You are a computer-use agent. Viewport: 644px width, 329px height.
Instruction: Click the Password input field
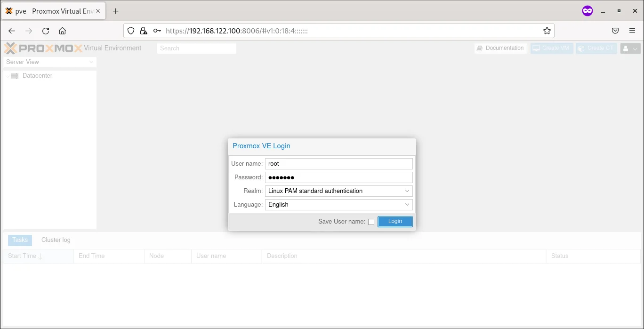(x=339, y=177)
